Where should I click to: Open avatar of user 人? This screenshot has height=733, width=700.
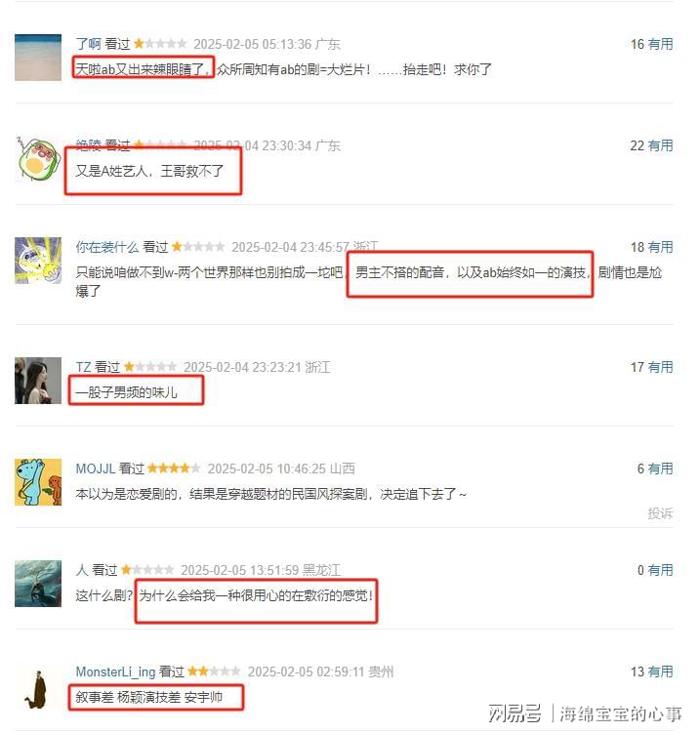pos(38,584)
